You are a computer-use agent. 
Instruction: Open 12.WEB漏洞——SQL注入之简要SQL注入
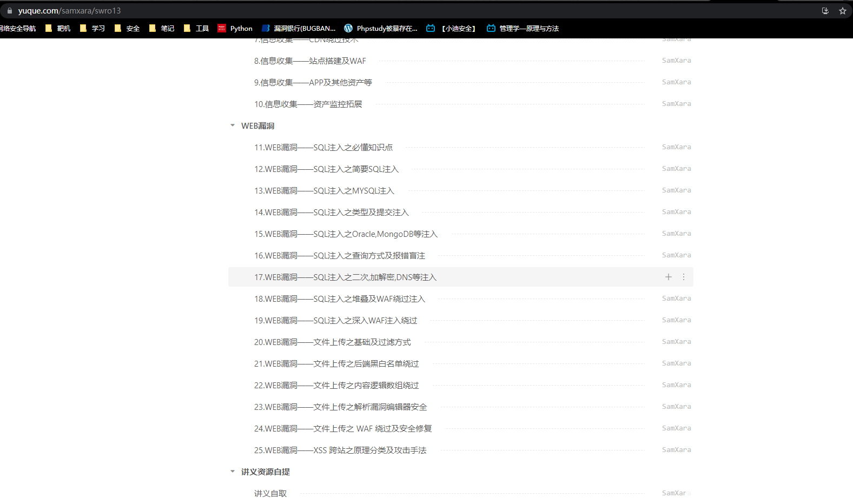tap(327, 169)
